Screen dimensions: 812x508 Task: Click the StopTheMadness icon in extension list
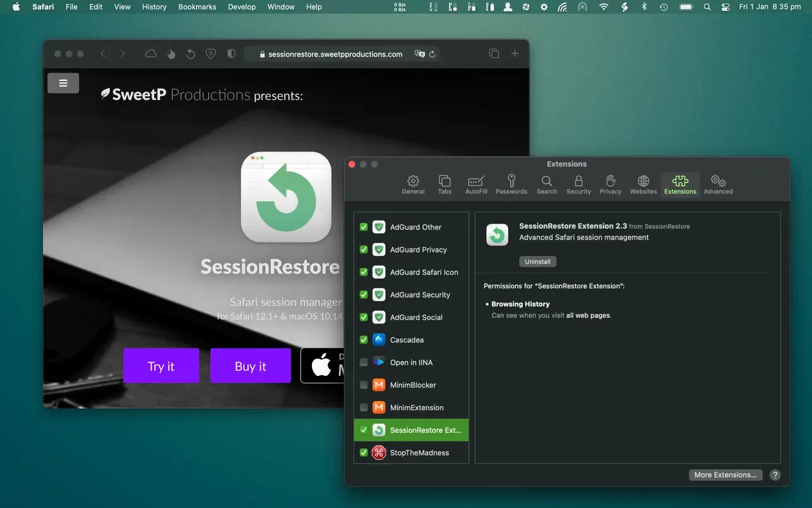pos(379,452)
